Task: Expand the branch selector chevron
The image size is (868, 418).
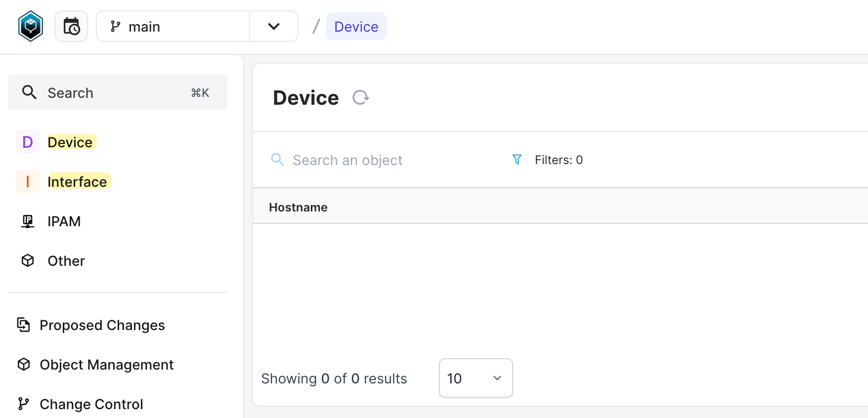Action: tap(274, 26)
